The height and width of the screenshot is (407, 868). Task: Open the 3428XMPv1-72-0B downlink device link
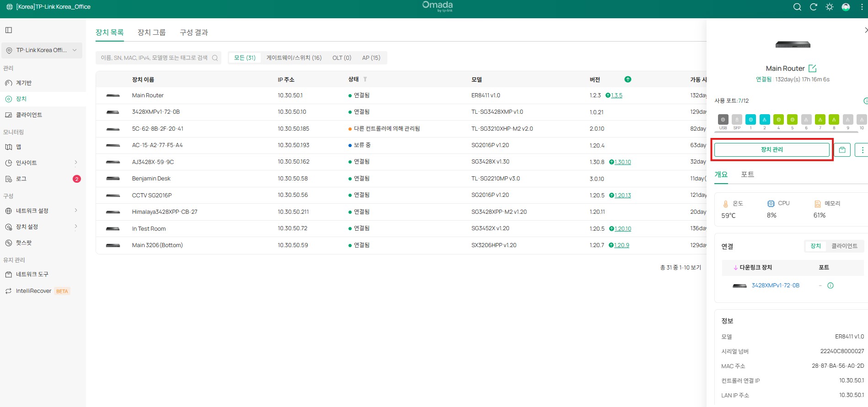click(775, 285)
